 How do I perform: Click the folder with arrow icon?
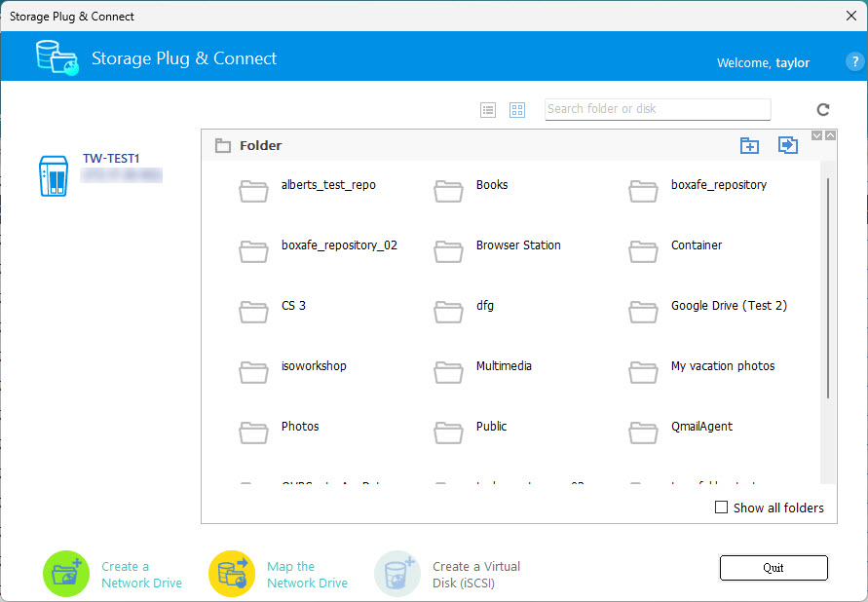tap(787, 145)
